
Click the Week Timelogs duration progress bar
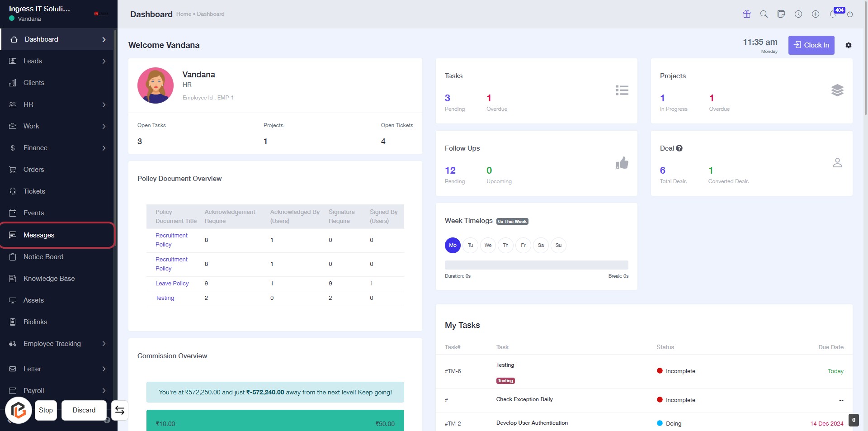tap(536, 265)
